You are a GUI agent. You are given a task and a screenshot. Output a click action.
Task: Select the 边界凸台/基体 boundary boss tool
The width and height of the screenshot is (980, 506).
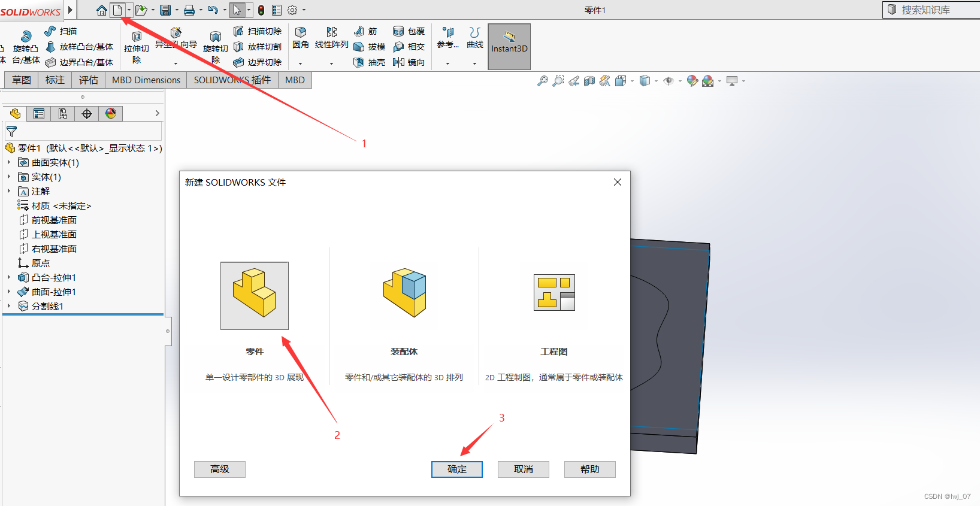79,62
